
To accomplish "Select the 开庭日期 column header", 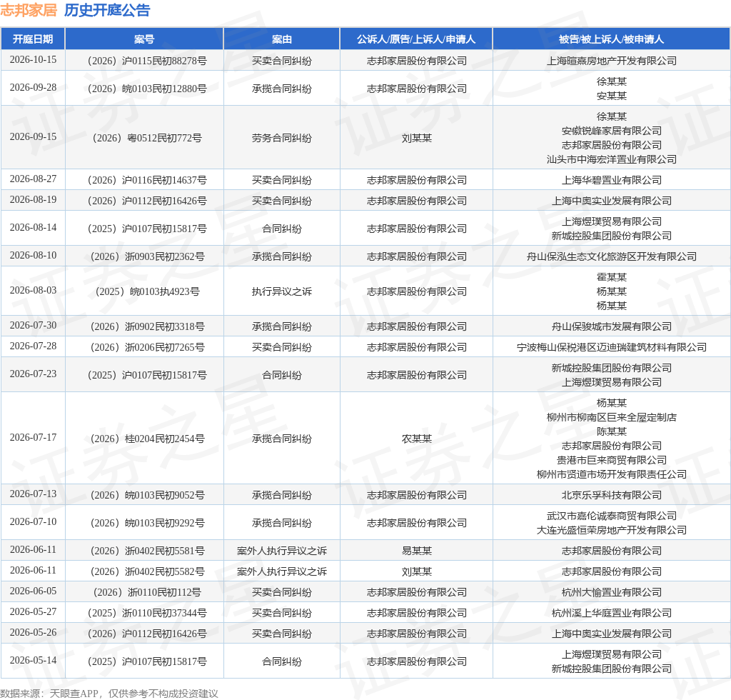I will click(33, 39).
